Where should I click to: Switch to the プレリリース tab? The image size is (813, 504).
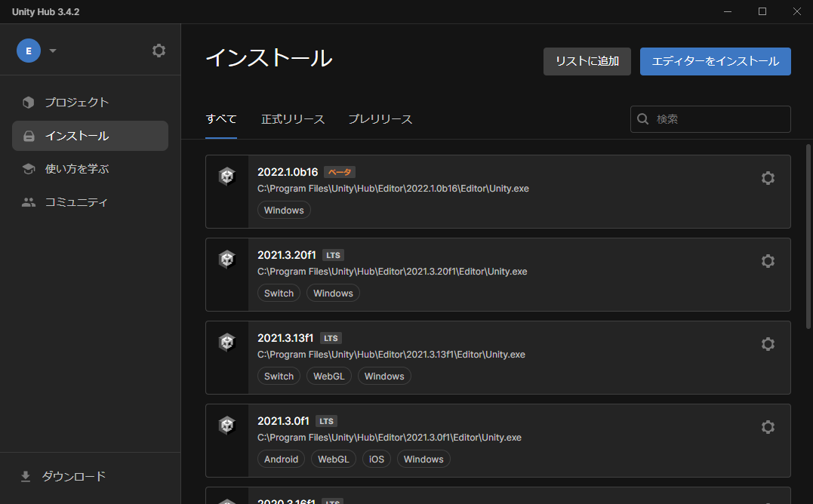coord(380,119)
